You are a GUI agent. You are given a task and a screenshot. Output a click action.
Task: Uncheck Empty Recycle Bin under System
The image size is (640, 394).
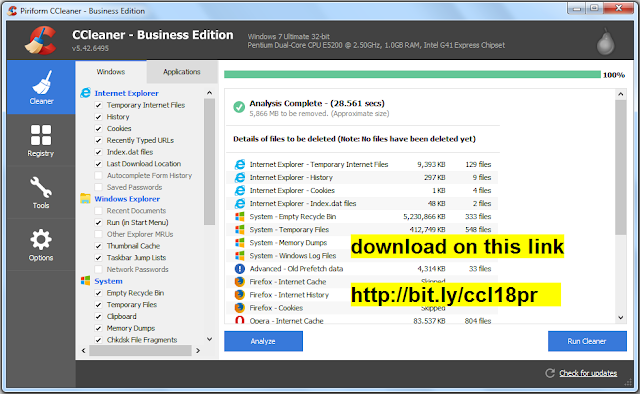98,293
